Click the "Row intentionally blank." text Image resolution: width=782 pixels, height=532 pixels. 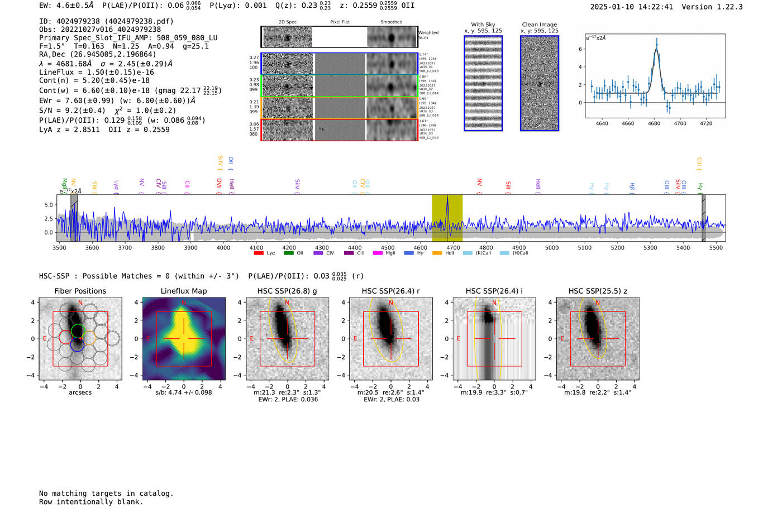[x=91, y=502]
